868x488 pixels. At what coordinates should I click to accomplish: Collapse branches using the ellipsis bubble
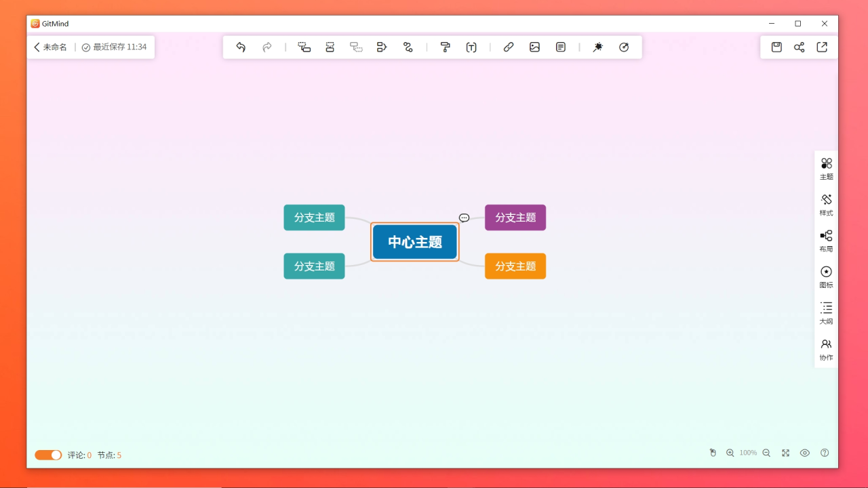(465, 218)
